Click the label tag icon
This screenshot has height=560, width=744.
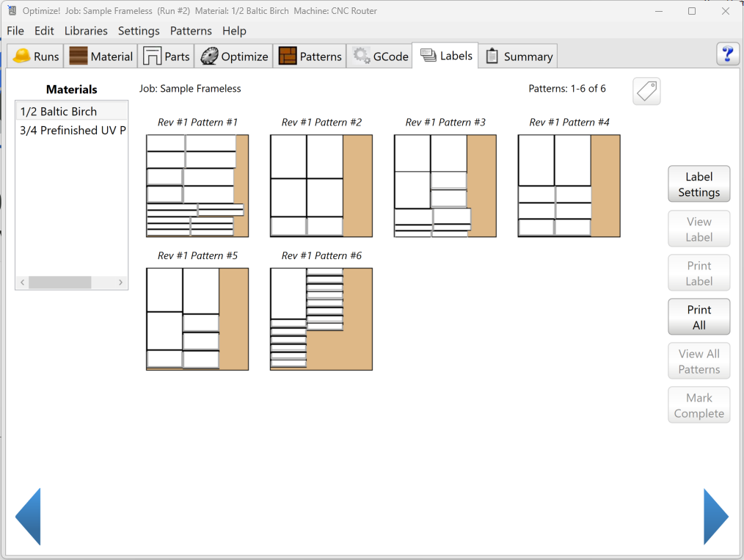pyautogui.click(x=646, y=92)
